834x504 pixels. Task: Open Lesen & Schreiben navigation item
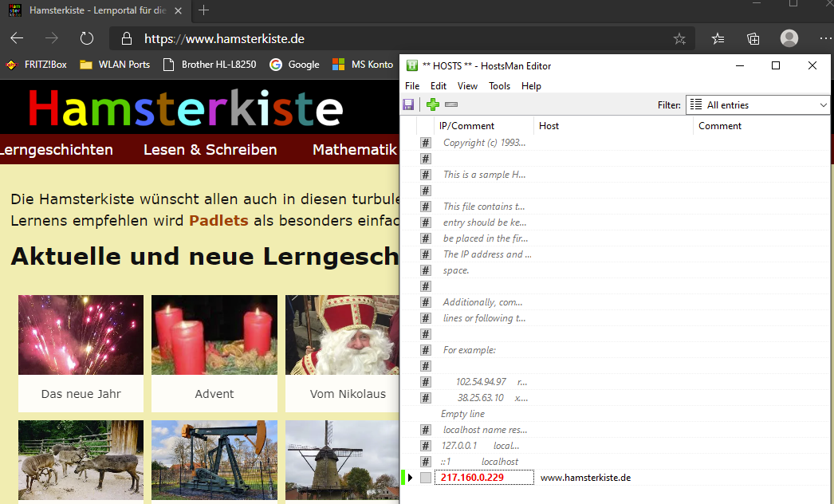pos(210,150)
